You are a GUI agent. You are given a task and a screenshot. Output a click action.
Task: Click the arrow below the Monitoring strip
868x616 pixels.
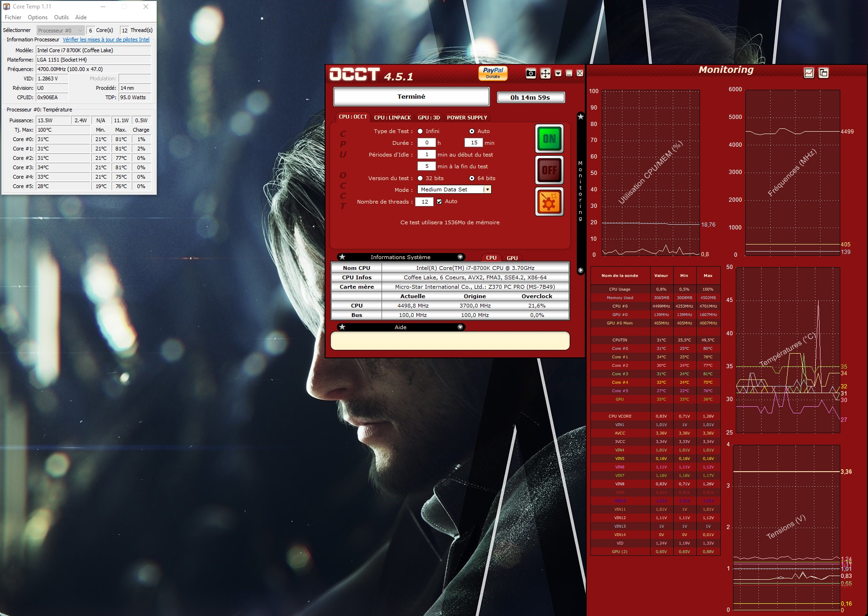click(581, 270)
